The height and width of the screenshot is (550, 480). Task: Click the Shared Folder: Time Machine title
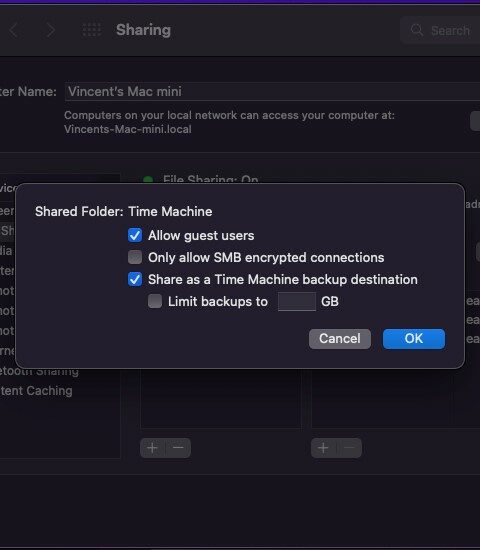pyautogui.click(x=124, y=212)
